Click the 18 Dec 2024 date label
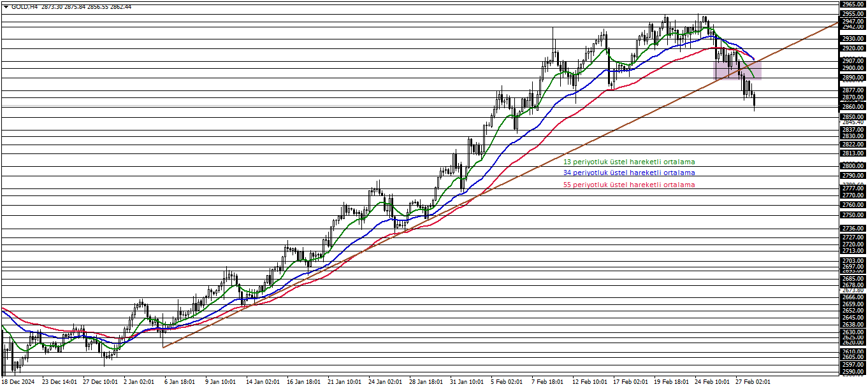Image resolution: width=868 pixels, height=389 pixels. click(18, 381)
